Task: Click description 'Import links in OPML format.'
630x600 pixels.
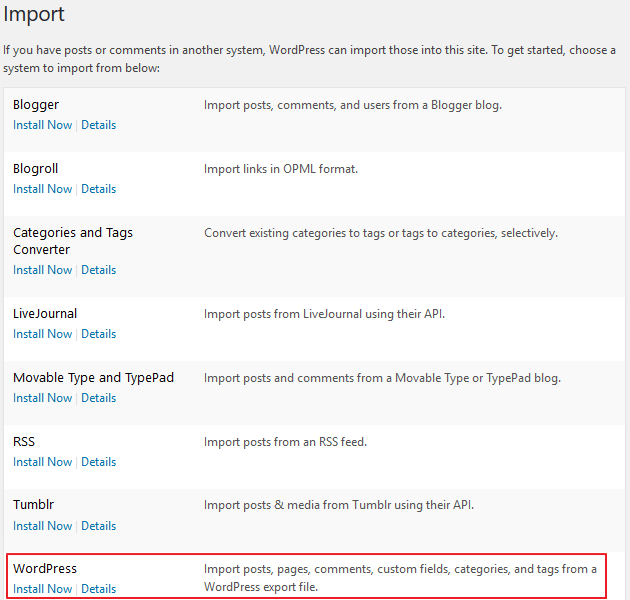Action: point(281,169)
